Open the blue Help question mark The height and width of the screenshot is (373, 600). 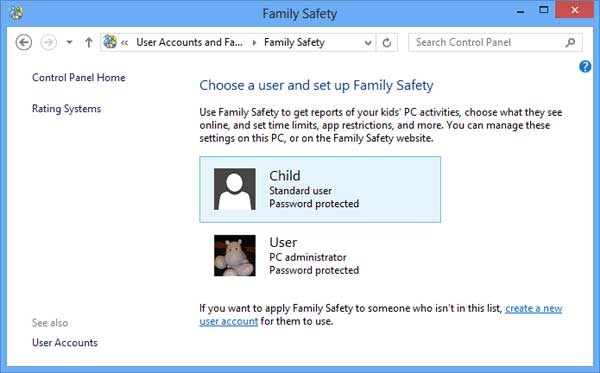point(585,67)
